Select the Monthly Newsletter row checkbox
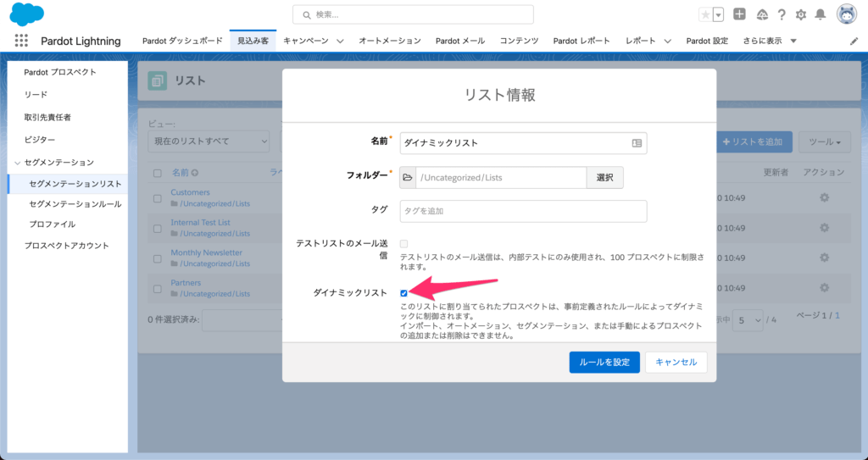Screen dimensions: 868x460 [x=157, y=258]
